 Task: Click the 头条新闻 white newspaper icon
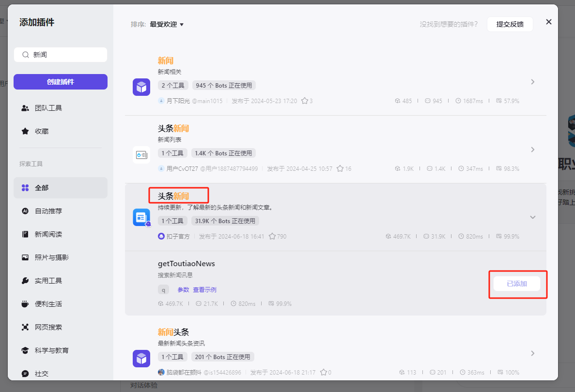[141, 155]
